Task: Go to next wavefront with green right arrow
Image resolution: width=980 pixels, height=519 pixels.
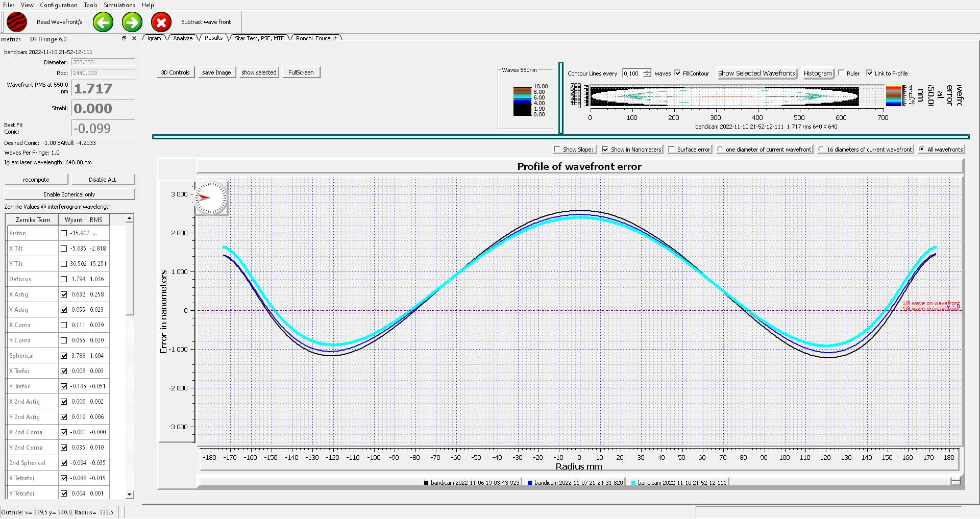Action: tap(132, 22)
